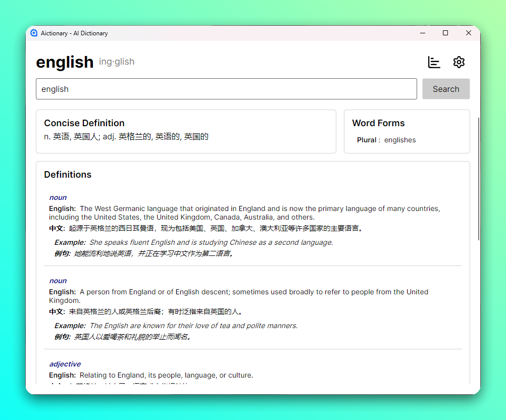Maximize the Aictionary window
506x420 pixels.
tap(445, 33)
